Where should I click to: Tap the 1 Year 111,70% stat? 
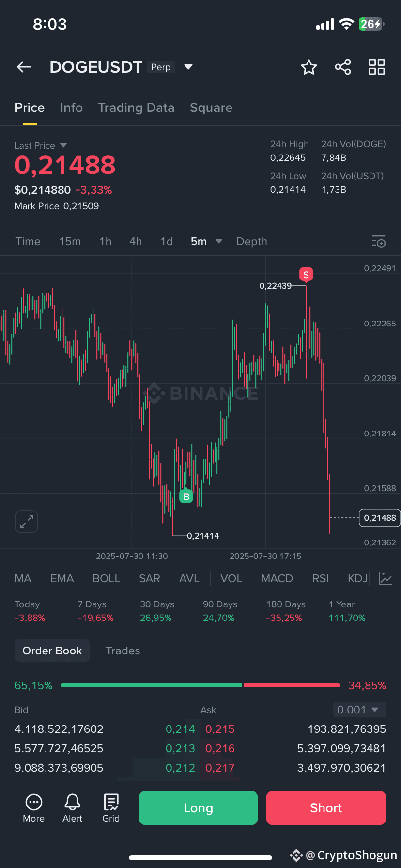click(347, 611)
